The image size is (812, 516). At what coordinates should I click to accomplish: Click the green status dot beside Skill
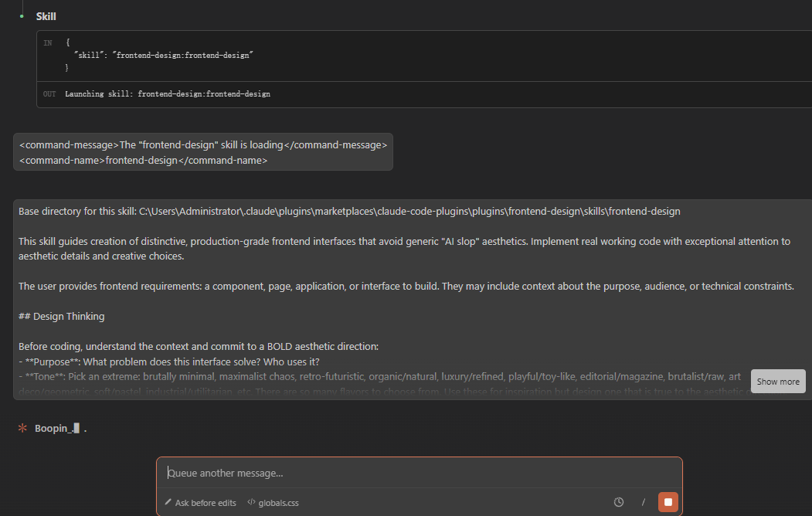(x=22, y=16)
